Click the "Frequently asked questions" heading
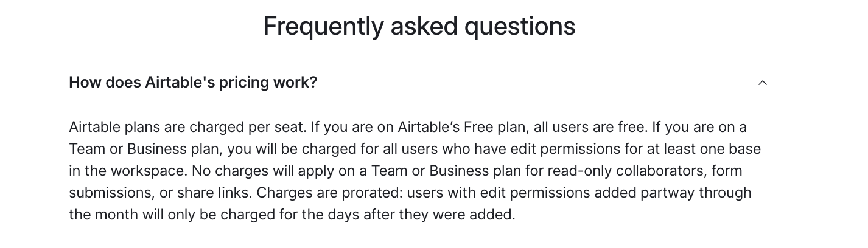868x248 pixels. point(419,26)
